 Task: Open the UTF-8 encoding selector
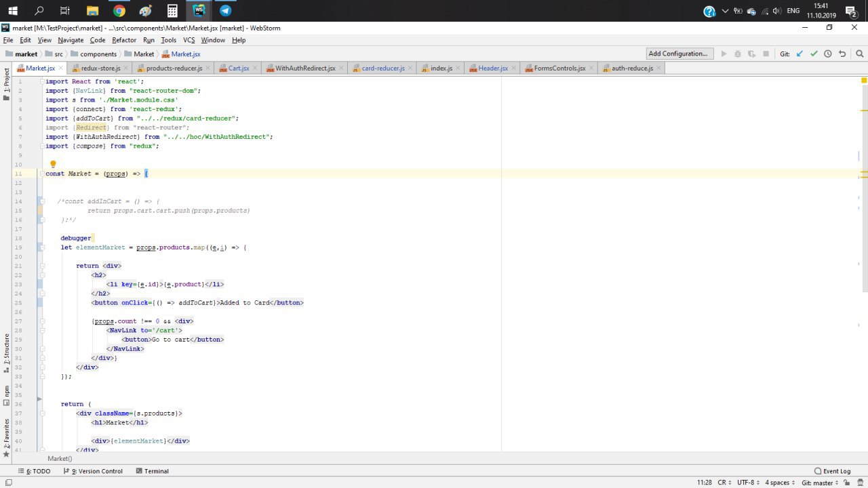tap(748, 482)
